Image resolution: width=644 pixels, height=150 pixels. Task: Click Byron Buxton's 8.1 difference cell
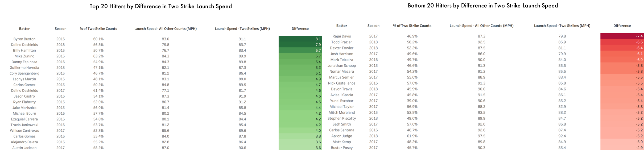coord(300,39)
